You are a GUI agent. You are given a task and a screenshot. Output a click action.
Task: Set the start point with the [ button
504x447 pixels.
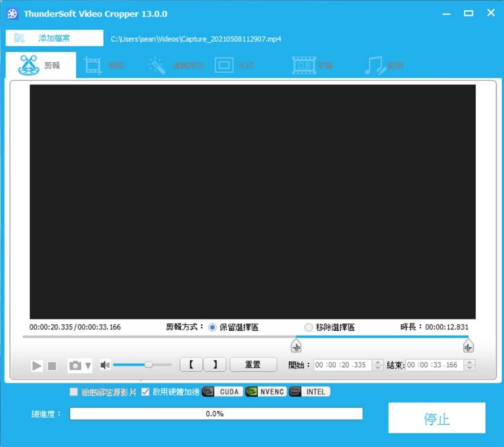pos(191,365)
